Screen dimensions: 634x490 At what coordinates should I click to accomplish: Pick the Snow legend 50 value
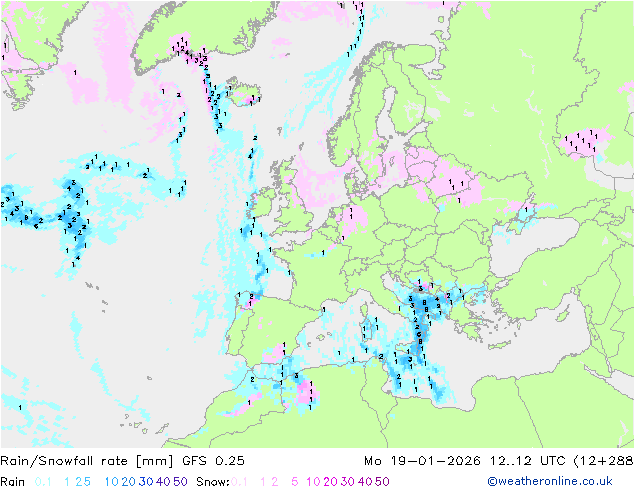(383, 482)
